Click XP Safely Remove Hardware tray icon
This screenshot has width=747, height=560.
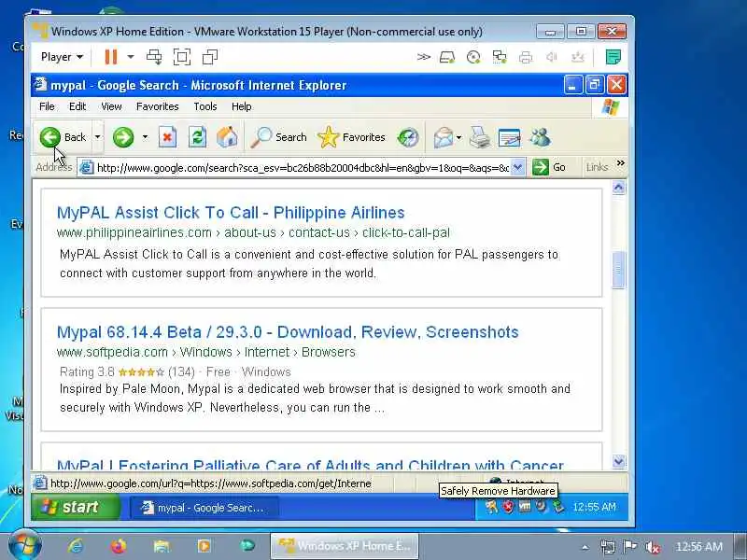pyautogui.click(x=557, y=507)
